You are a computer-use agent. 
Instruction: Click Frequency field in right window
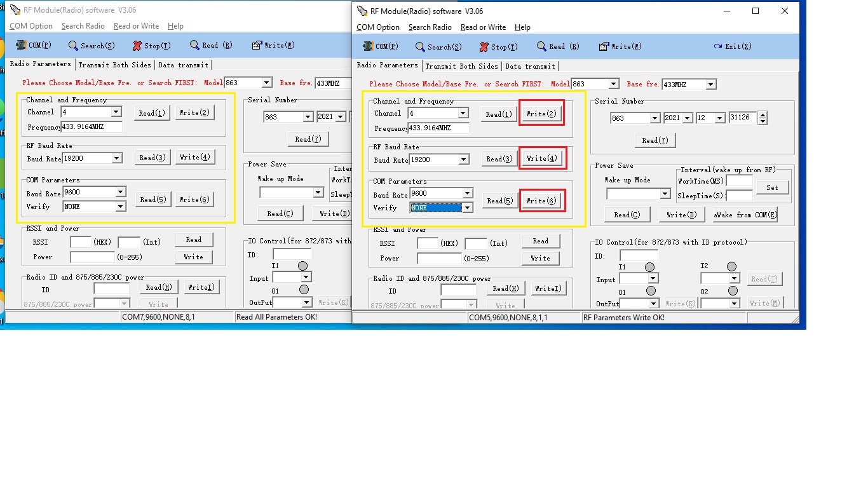point(438,128)
